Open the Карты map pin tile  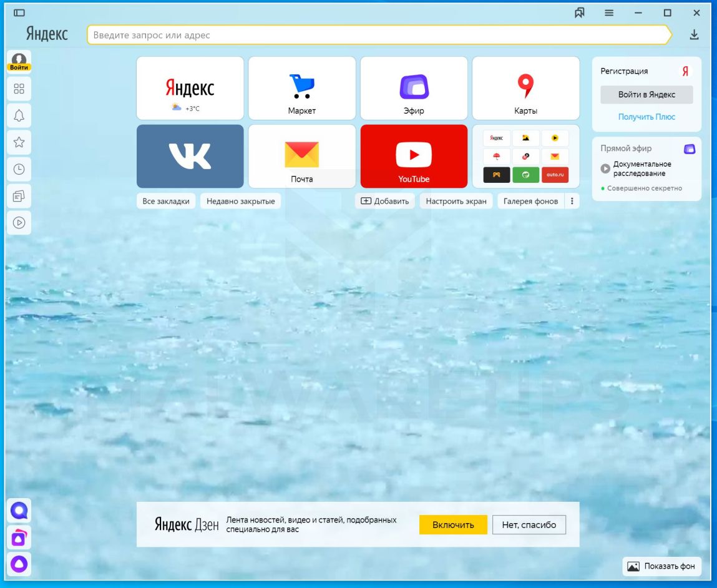tap(526, 88)
